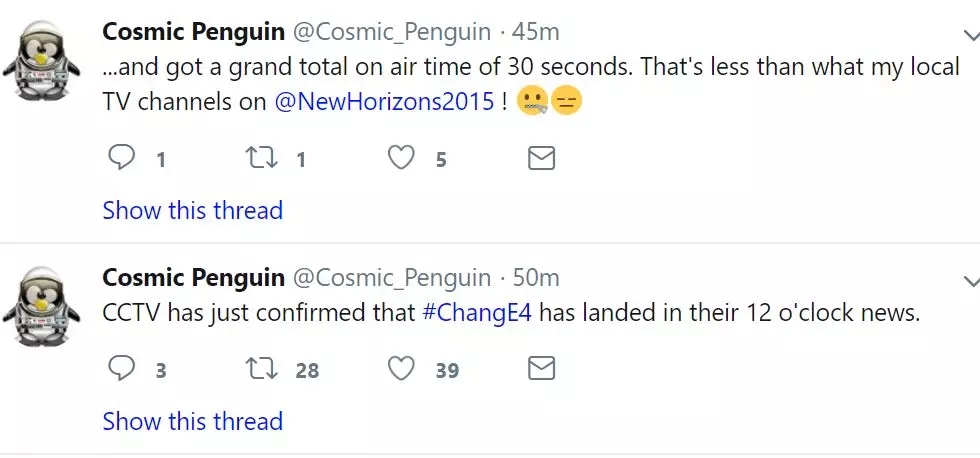The width and height of the screenshot is (980, 458).
Task: Message the CCTV ChangE4 tweet via envelope icon
Action: pos(541,369)
